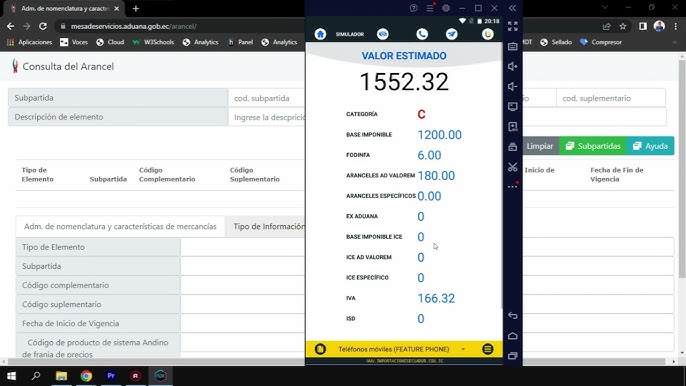
Task: Click the IVA value 166.32
Action: coord(436,298)
